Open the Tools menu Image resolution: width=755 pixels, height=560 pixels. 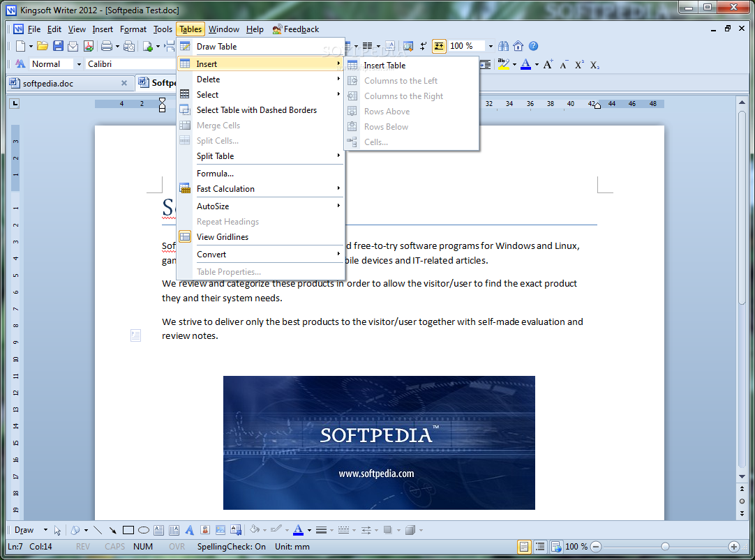coord(163,29)
